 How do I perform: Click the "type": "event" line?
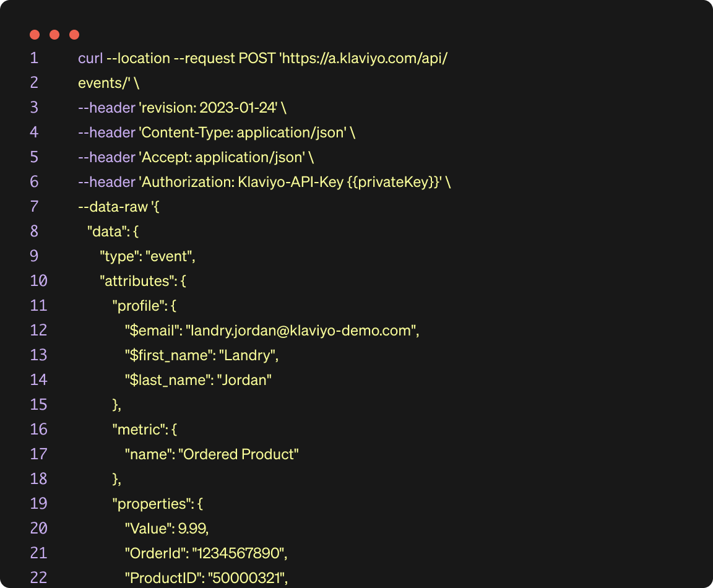click(147, 256)
